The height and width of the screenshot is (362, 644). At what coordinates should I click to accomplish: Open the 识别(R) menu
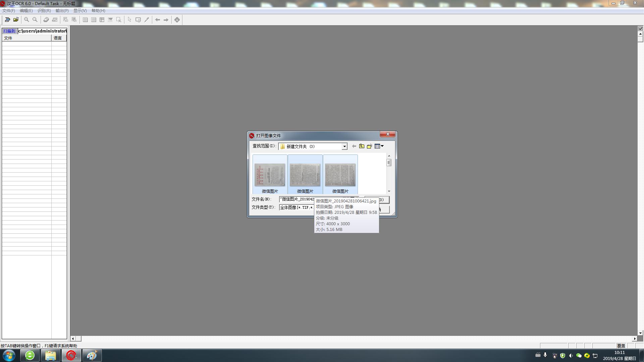(x=44, y=11)
